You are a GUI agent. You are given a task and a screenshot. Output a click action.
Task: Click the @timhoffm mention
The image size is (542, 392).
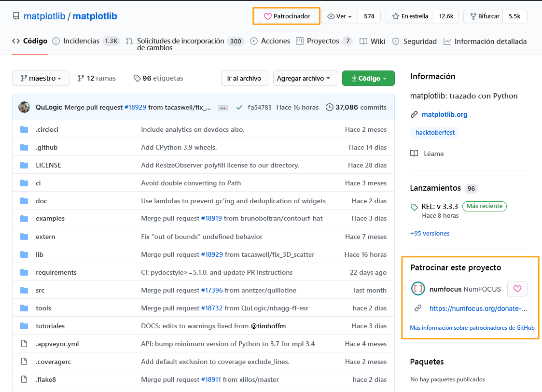[268, 326]
